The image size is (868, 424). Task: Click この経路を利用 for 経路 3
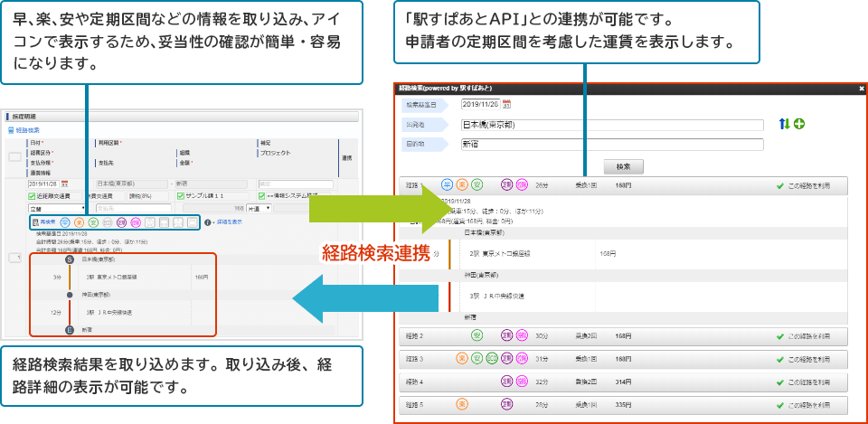803,359
